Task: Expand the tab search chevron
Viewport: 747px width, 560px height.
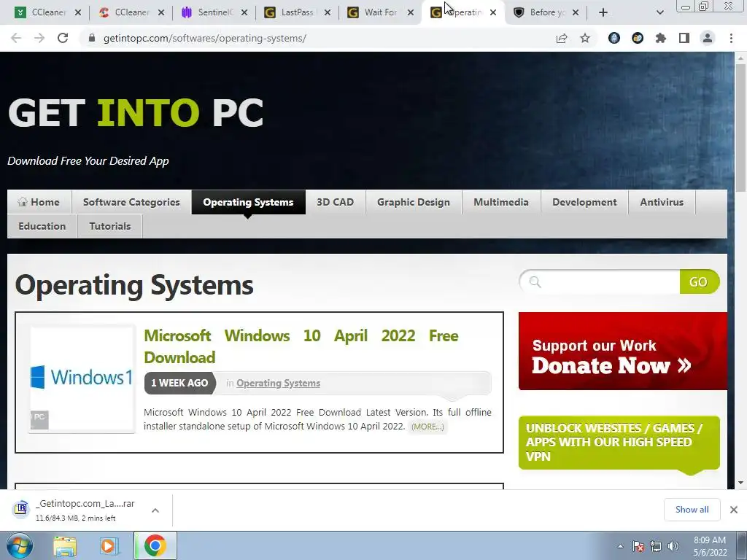Action: pos(659,12)
